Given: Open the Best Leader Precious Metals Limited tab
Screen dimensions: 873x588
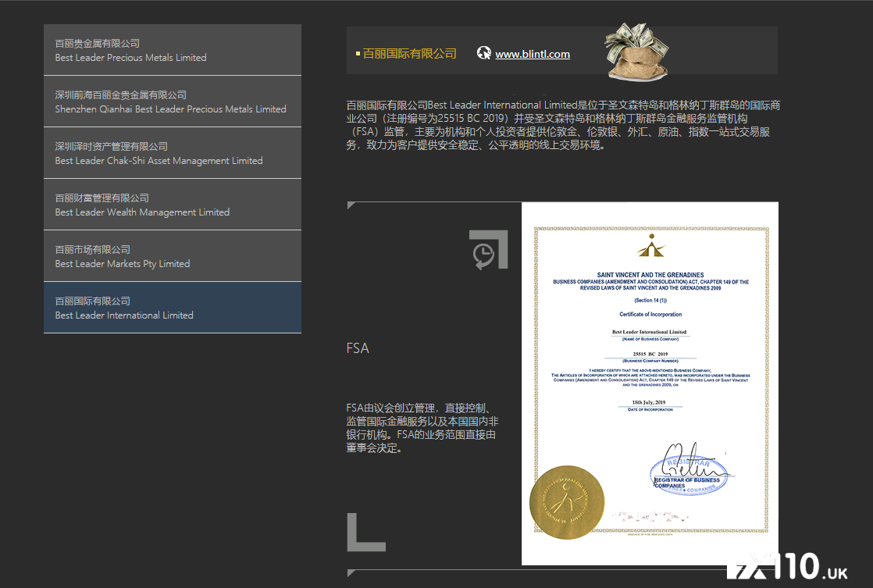Looking at the screenshot, I should [x=173, y=49].
